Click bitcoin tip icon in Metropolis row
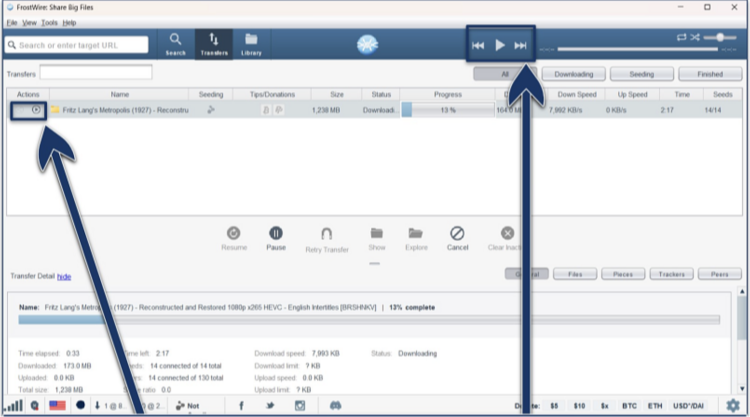This screenshot has width=750, height=417. [266, 110]
